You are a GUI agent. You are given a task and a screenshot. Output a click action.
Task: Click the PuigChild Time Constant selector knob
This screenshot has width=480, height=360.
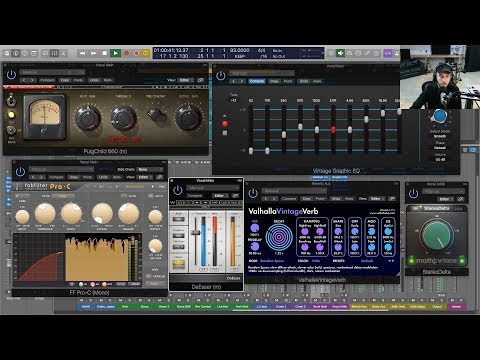click(157, 115)
